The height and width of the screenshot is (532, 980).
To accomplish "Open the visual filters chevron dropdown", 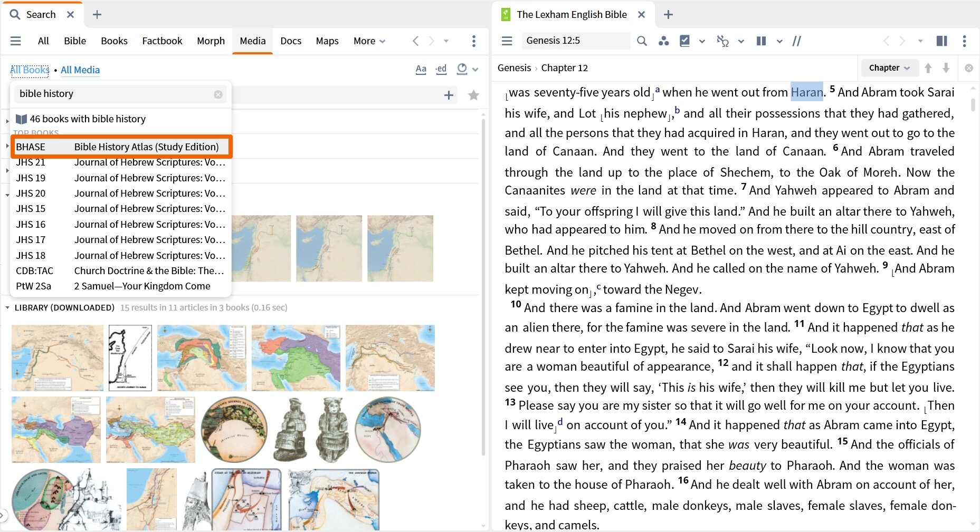I will click(x=702, y=41).
